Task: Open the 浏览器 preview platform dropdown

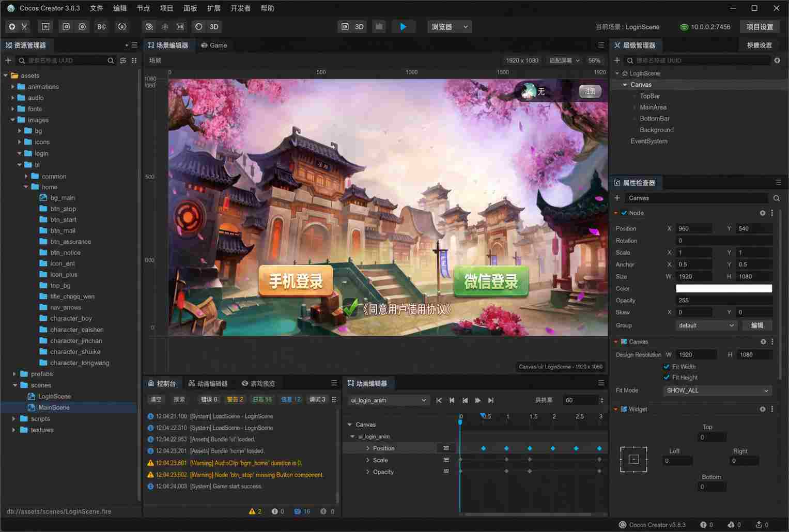Action: click(449, 27)
